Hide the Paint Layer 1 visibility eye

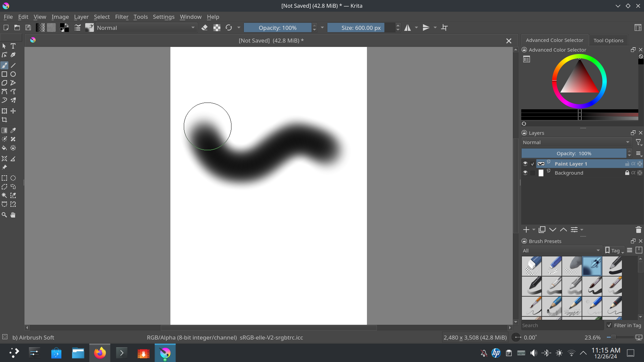(x=525, y=164)
